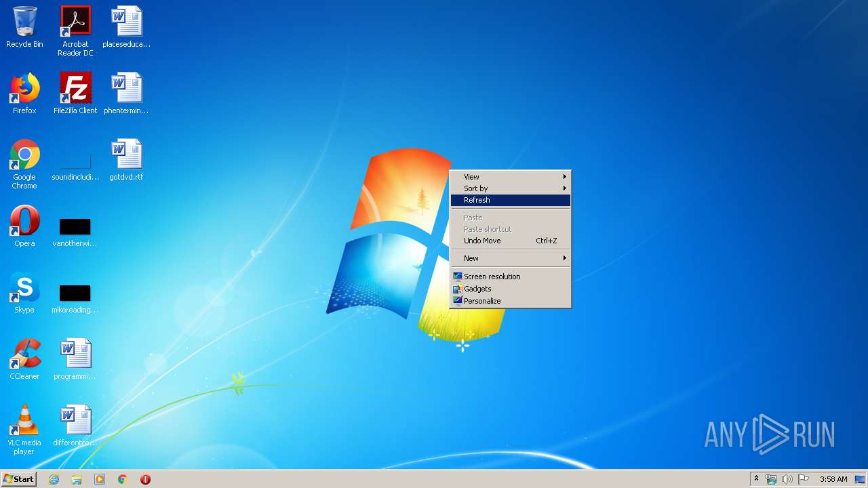Expand the Sort by submenu
Screen dimensions: 868x488
pyautogui.click(x=511, y=188)
